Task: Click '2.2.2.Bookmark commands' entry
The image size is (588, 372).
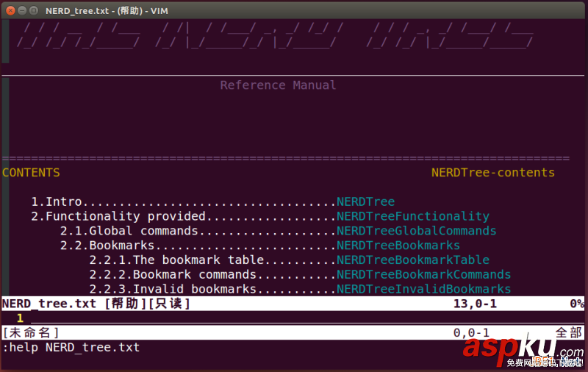Action: [173, 274]
